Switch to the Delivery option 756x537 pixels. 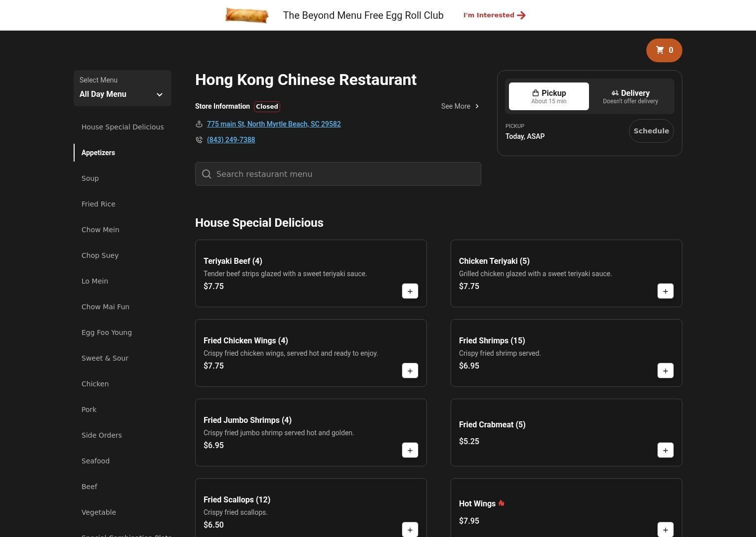tap(630, 96)
